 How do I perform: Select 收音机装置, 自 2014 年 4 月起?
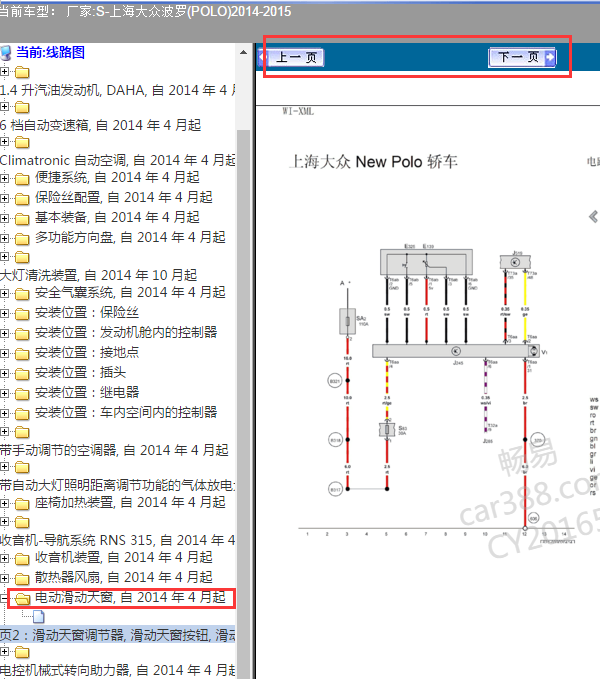(124, 557)
